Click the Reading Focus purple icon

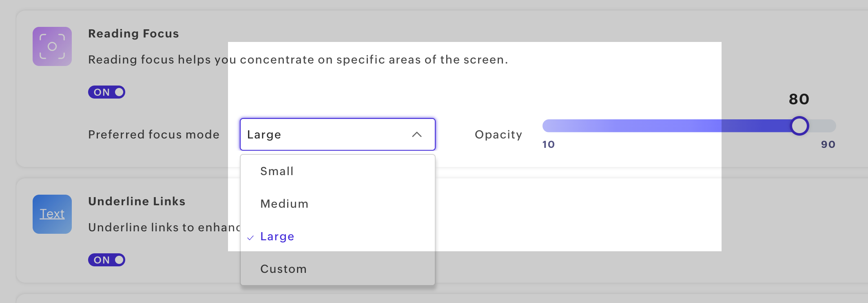click(52, 46)
